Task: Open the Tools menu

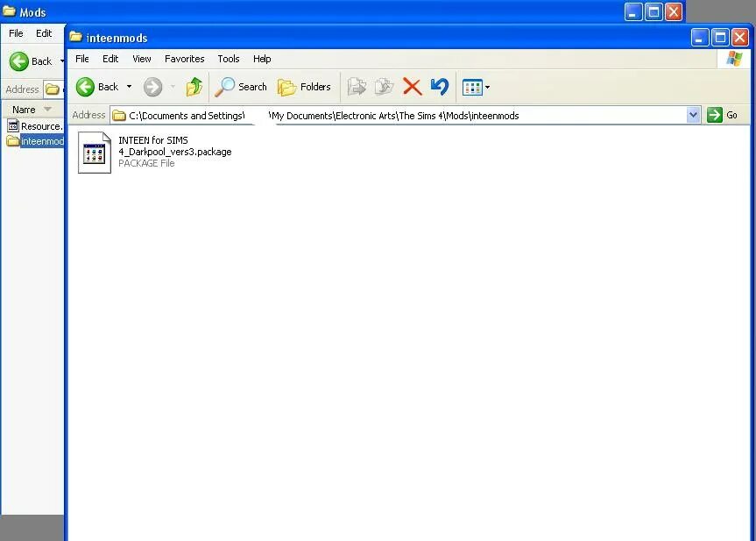Action: click(x=229, y=59)
